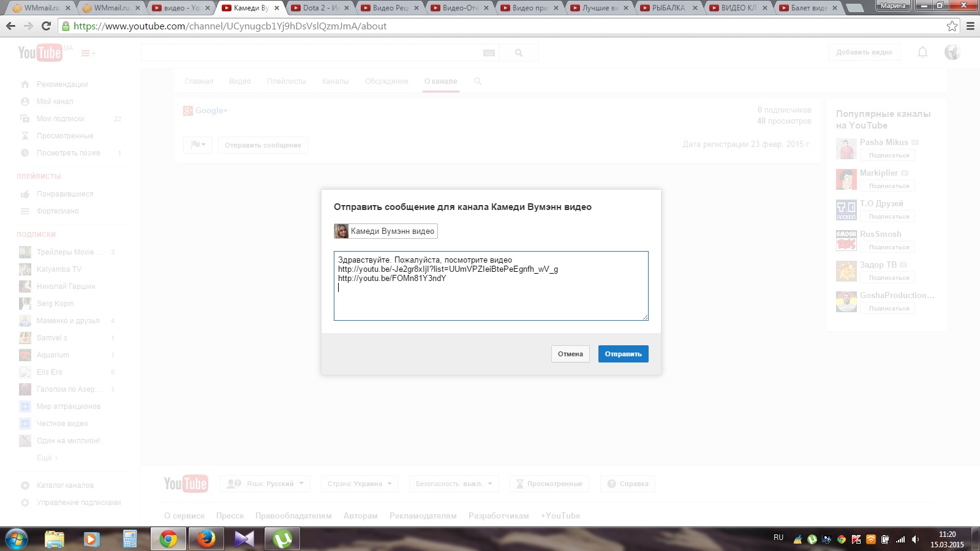Launch Windows Explorer from the taskbar

[x=55, y=539]
